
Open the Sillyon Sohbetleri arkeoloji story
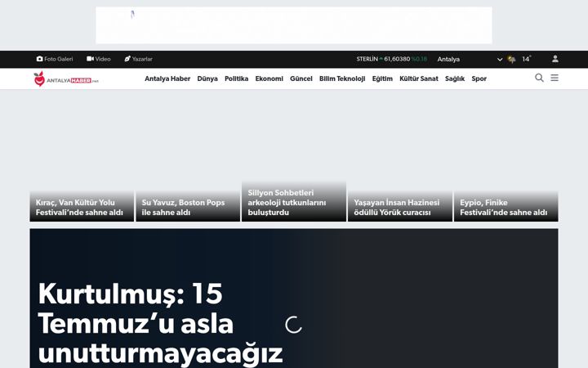294,201
